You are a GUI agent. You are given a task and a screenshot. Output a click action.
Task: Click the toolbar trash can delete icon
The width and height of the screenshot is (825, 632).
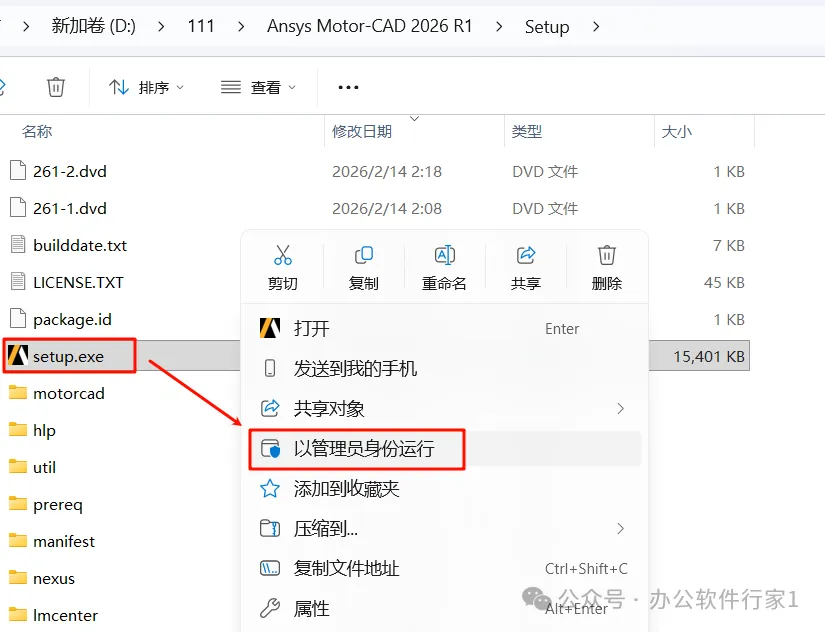pyautogui.click(x=56, y=87)
